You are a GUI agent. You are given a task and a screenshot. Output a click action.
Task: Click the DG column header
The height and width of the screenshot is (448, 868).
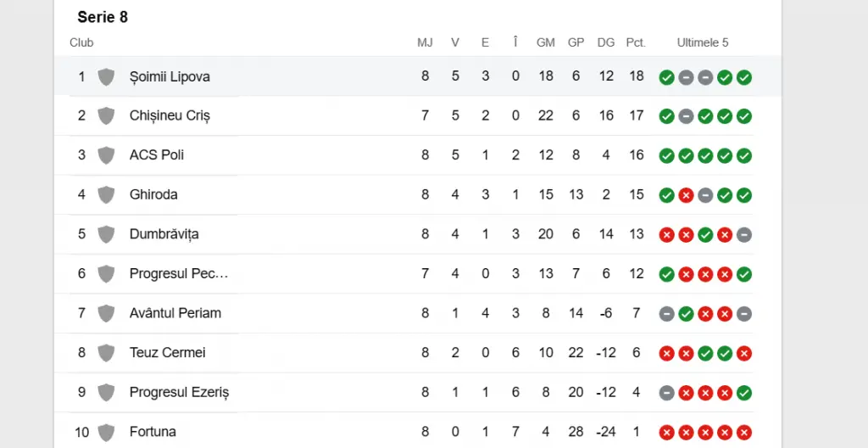point(605,42)
